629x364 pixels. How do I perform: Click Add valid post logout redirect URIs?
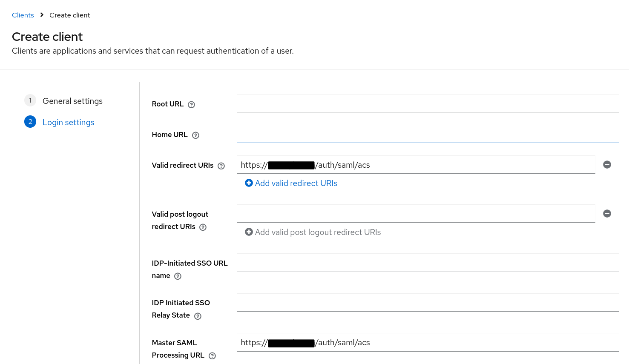[318, 232]
